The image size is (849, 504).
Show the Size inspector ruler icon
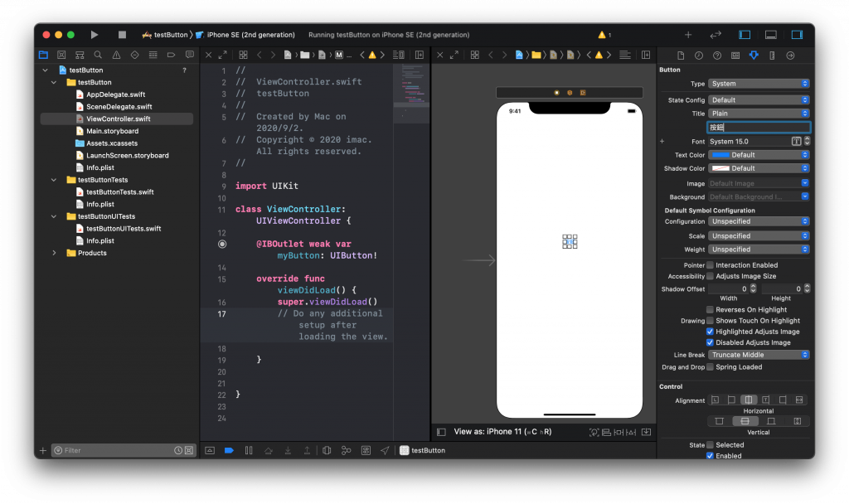tap(772, 56)
